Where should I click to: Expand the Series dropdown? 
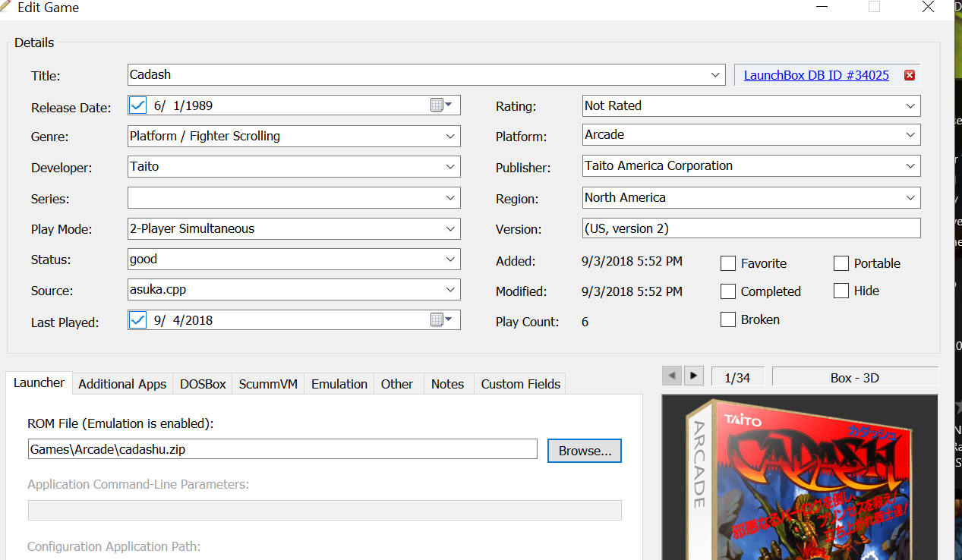click(451, 198)
